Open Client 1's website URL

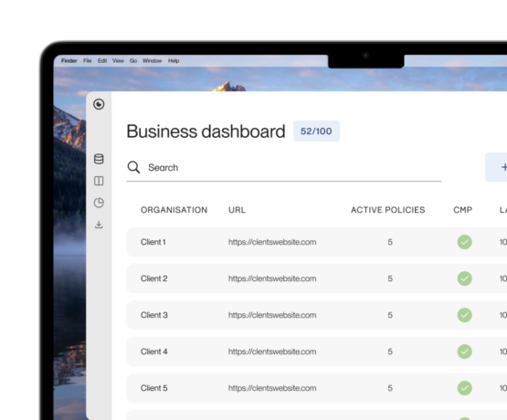coord(272,242)
